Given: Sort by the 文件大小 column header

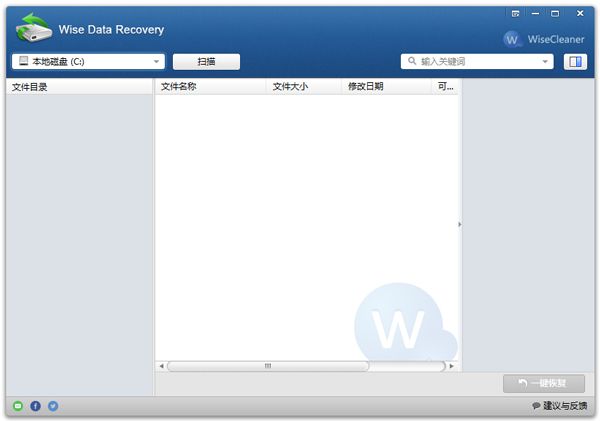Looking at the screenshot, I should pyautogui.click(x=304, y=86).
